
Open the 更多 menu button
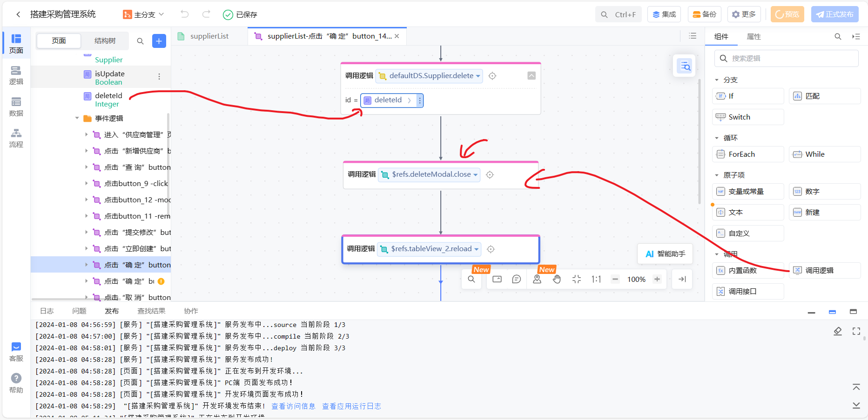click(x=744, y=14)
